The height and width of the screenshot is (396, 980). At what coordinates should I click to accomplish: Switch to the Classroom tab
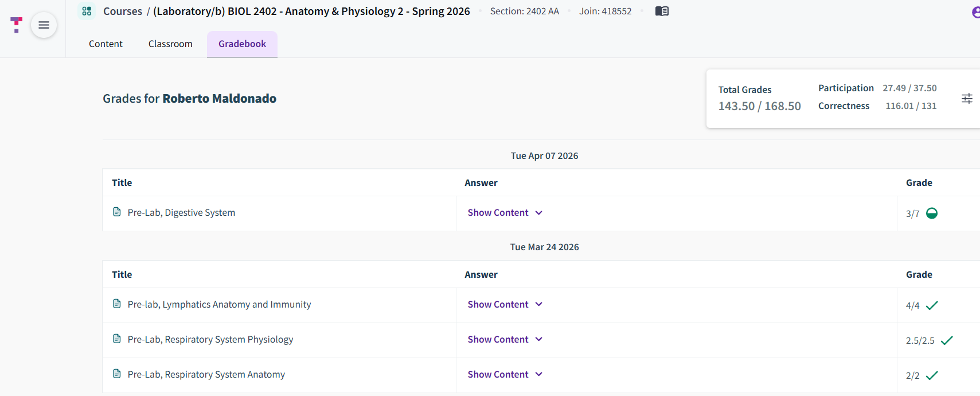click(170, 44)
